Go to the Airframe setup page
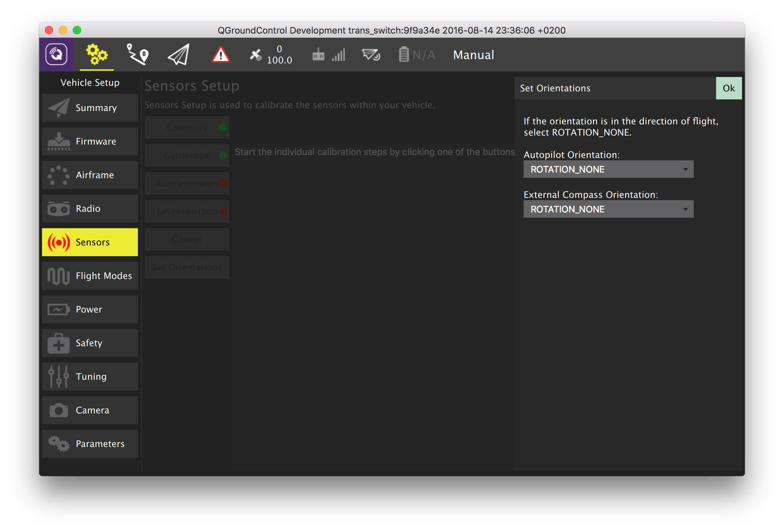This screenshot has width=784, height=532. point(90,175)
